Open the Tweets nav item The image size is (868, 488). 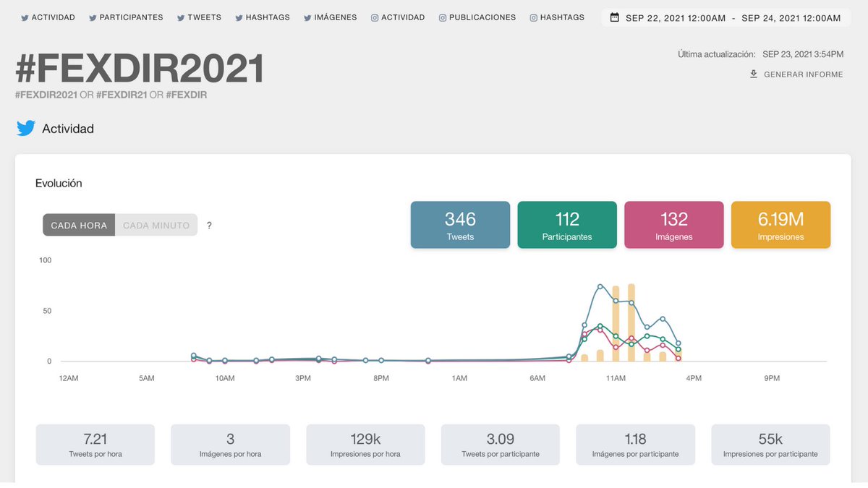click(x=199, y=17)
